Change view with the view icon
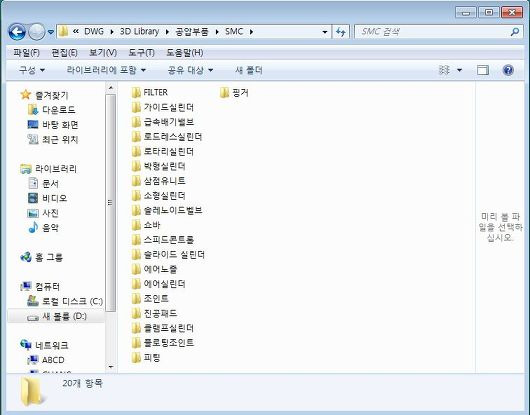The width and height of the screenshot is (530, 415). [x=444, y=70]
